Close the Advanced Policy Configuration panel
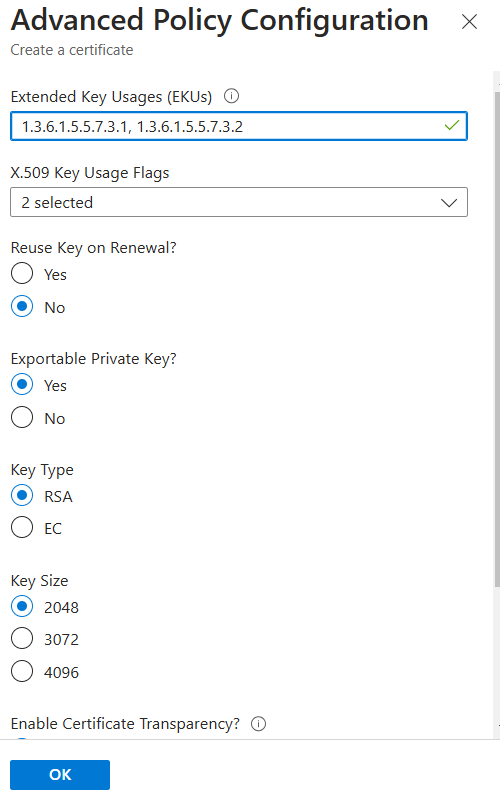500x794 pixels. (x=470, y=22)
